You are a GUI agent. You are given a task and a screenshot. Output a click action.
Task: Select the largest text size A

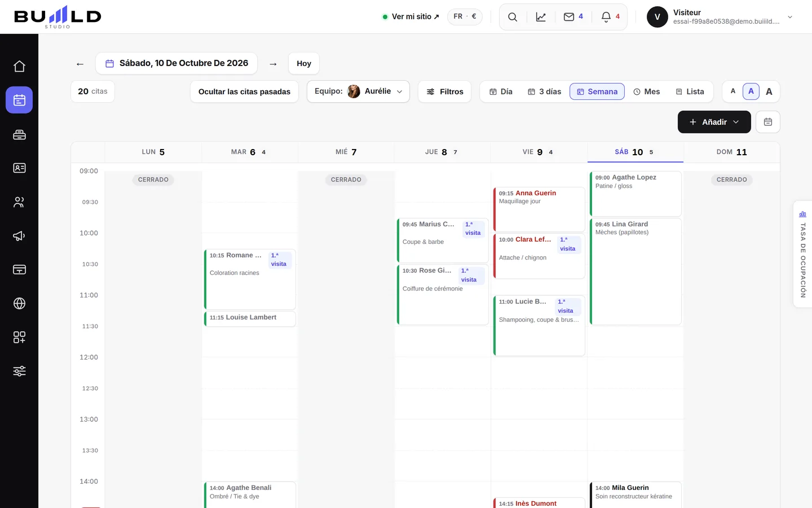[769, 91]
